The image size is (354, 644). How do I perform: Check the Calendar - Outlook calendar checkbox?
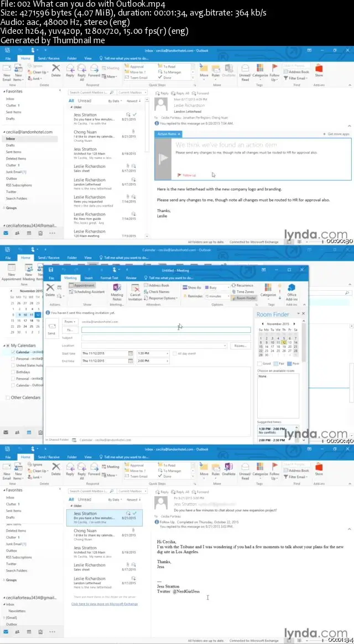[13, 385]
